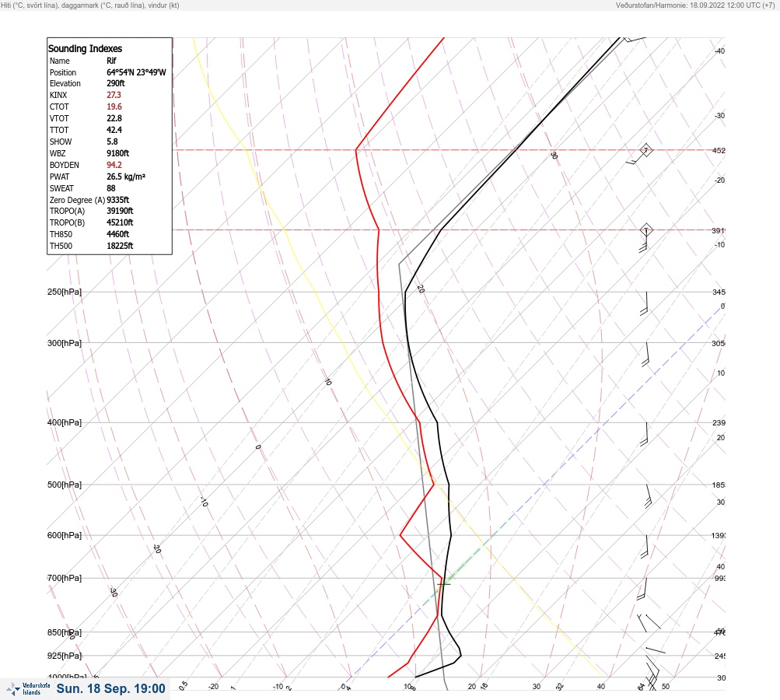Click the VTOT value 22.8
Screen dimensions: 780x700
[x=114, y=118]
